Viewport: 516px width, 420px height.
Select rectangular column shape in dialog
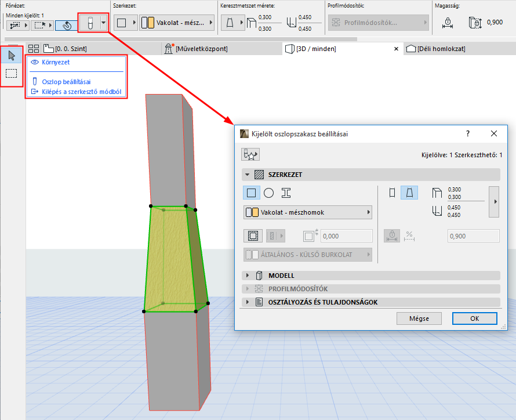pyautogui.click(x=251, y=193)
